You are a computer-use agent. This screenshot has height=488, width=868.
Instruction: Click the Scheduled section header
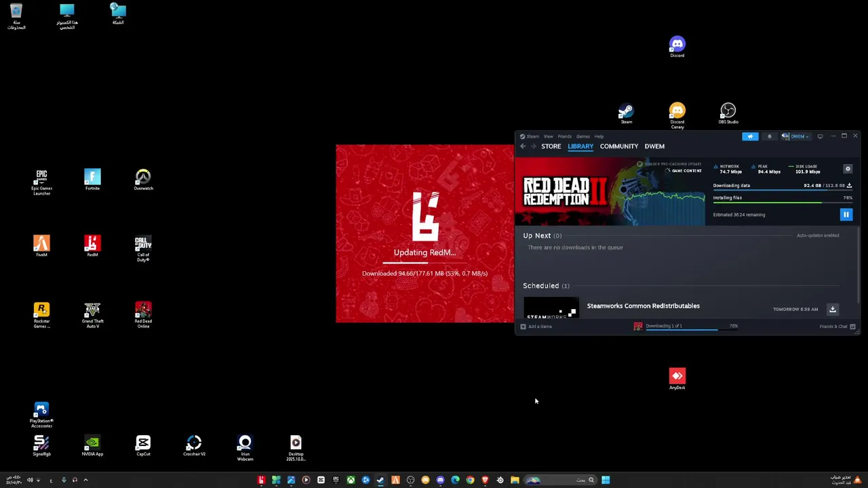(546, 286)
